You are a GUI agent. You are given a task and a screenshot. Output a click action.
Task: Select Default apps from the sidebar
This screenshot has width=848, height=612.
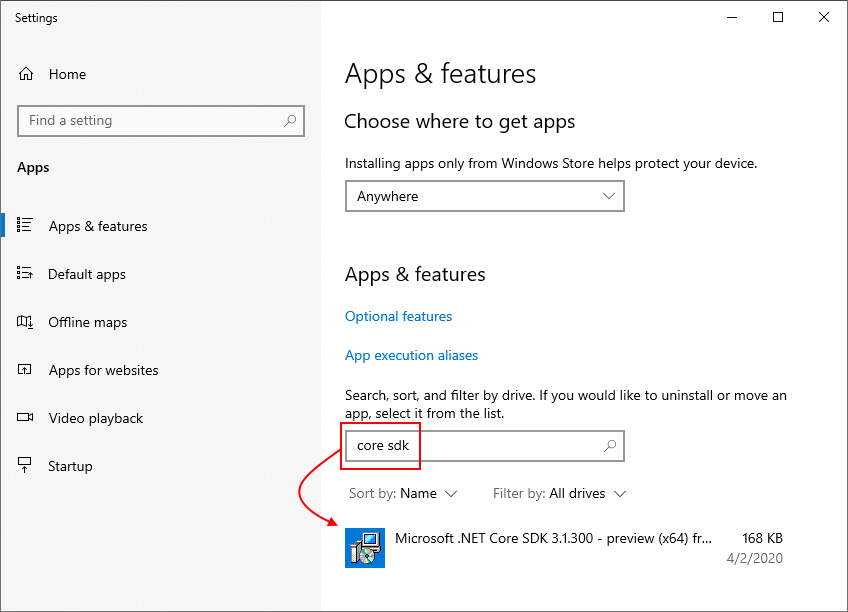(87, 273)
